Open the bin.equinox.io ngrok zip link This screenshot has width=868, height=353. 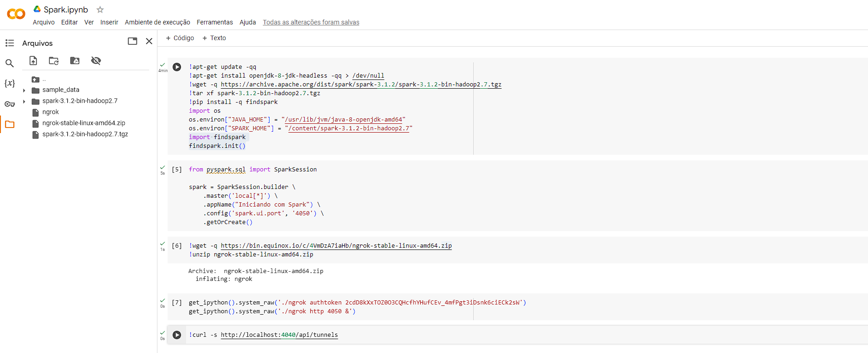[x=336, y=246]
